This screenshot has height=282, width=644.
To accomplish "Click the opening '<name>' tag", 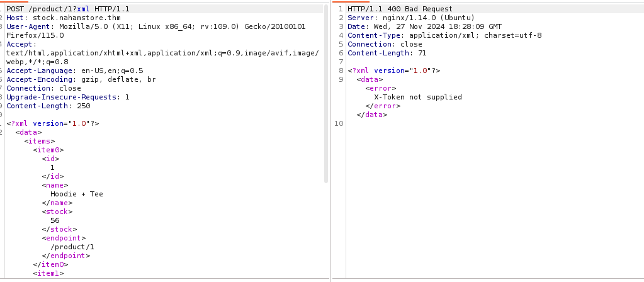I will [55, 186].
